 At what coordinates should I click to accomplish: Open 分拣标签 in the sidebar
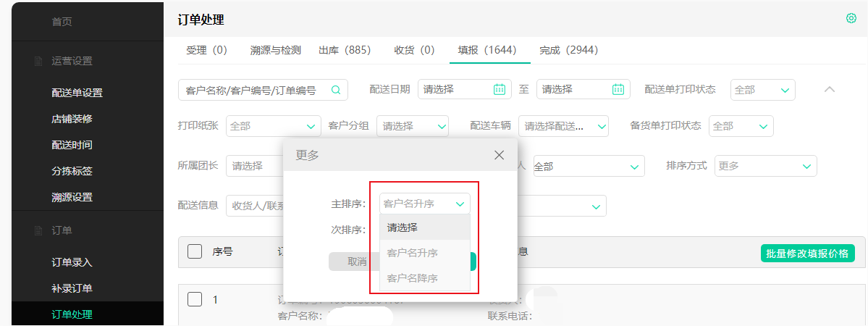point(72,171)
